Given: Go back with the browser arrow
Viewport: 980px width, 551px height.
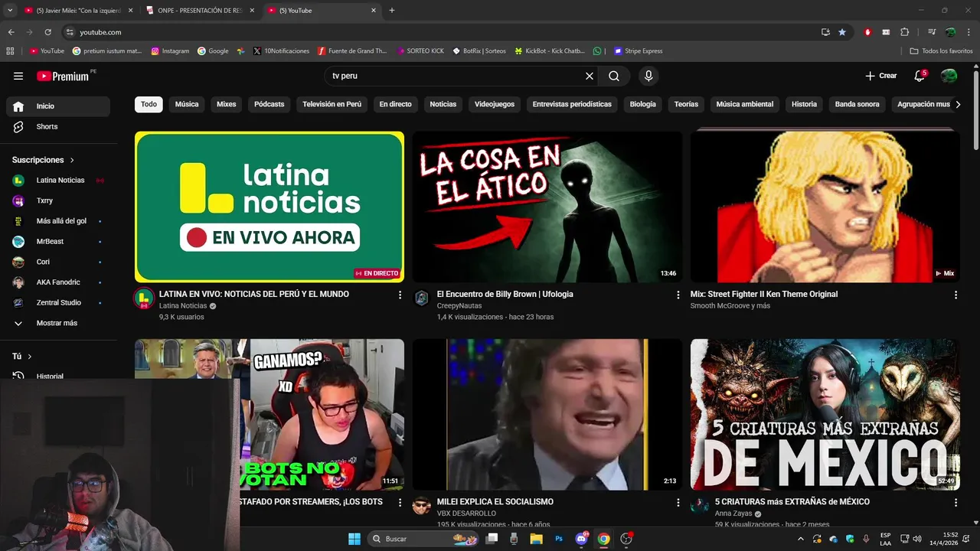Looking at the screenshot, I should tap(11, 32).
